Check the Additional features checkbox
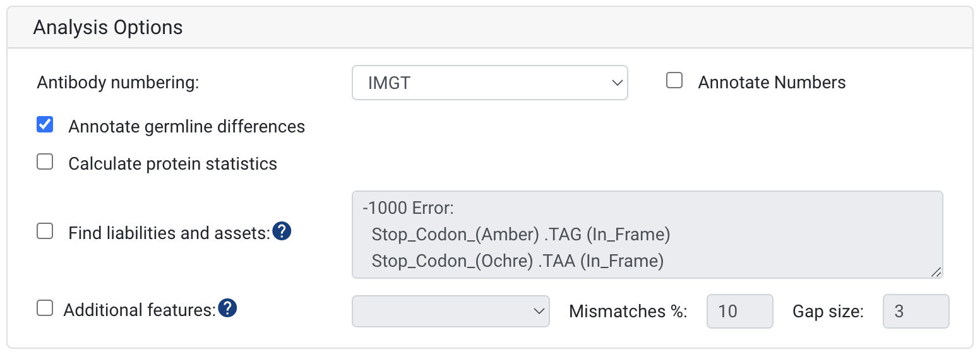The width and height of the screenshot is (980, 357). 44,308
